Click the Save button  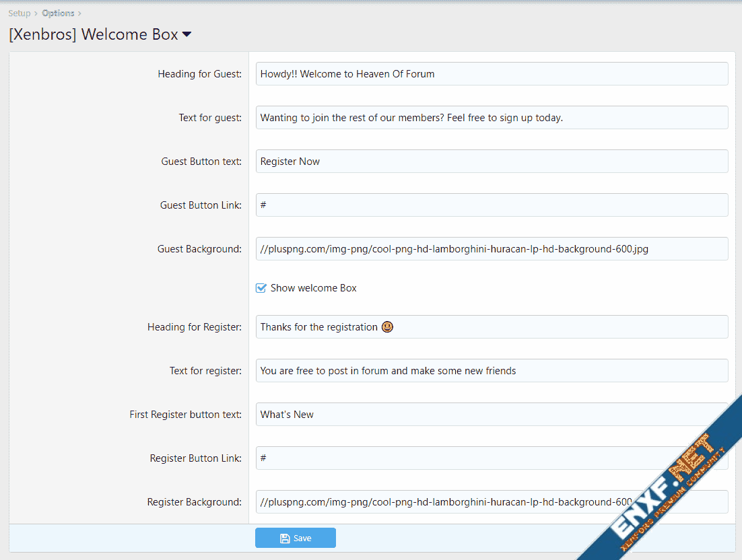pos(295,538)
